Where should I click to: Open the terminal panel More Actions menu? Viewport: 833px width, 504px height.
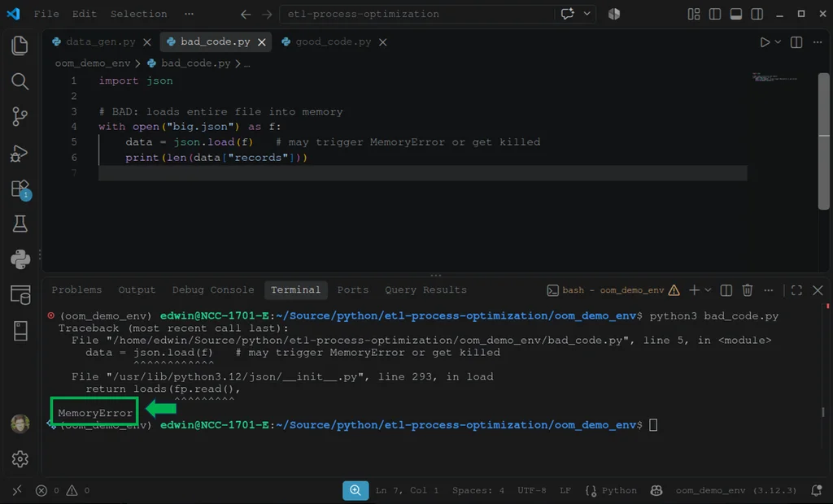768,290
